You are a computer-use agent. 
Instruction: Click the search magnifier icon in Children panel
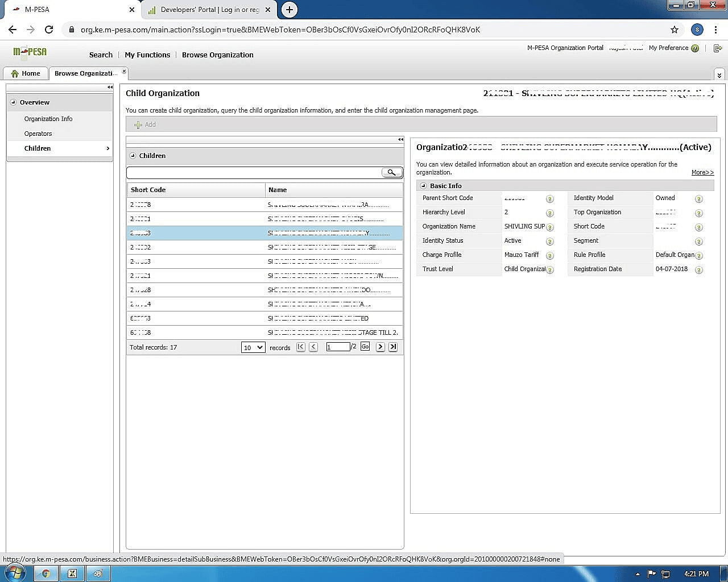click(x=391, y=172)
